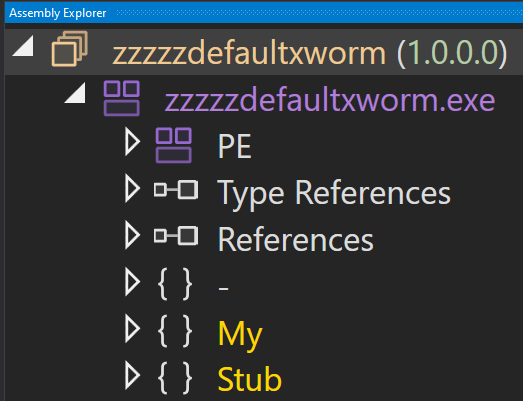Expand the Type References arrow
The height and width of the screenshot is (401, 523).
[132, 189]
